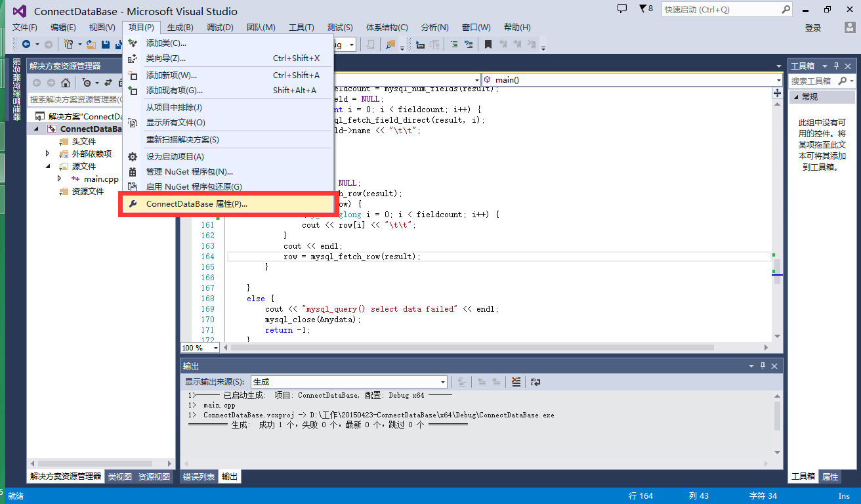Viewport: 861px width, 504px height.
Task: Click the comment selection toolbar icon
Action: [454, 44]
